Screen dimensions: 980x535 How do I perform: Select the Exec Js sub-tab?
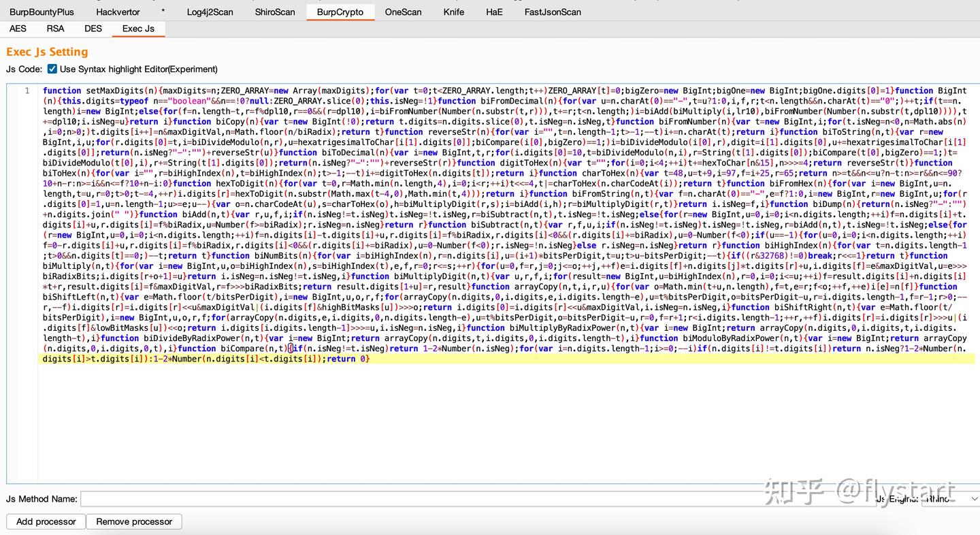coord(138,29)
